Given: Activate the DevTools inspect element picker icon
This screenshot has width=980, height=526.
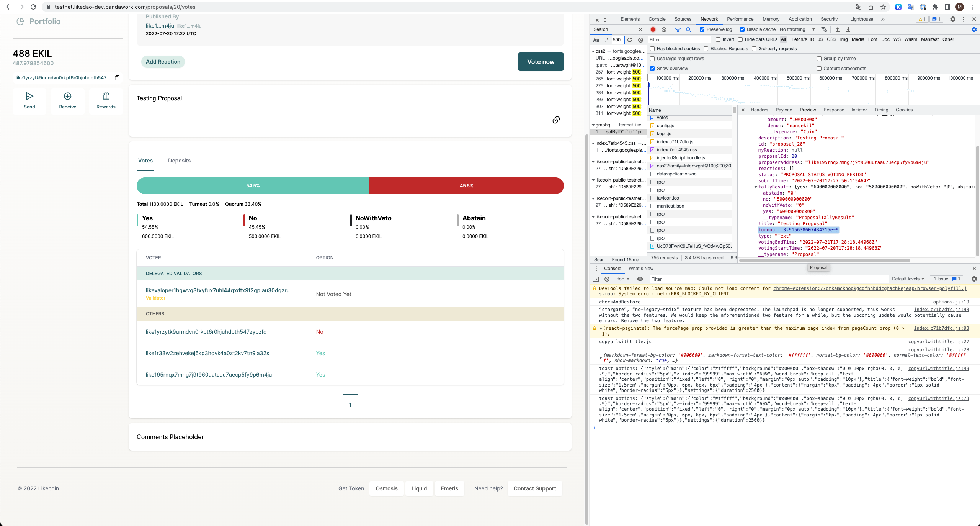Looking at the screenshot, I should pos(596,19).
